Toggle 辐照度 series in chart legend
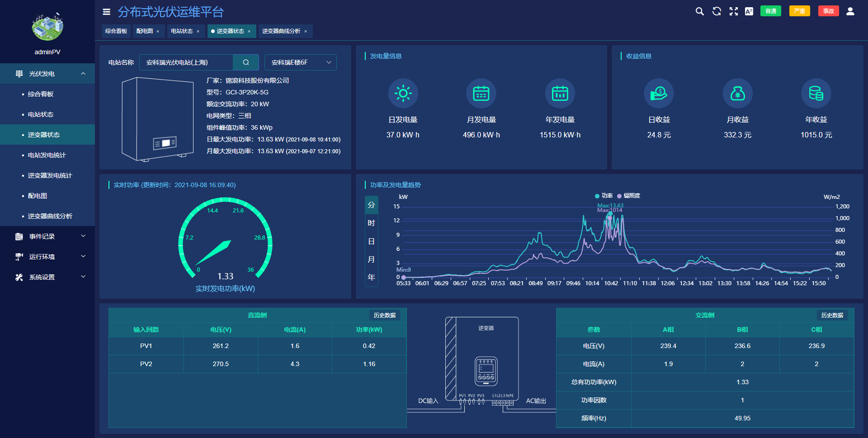The width and height of the screenshot is (868, 438). 628,196
